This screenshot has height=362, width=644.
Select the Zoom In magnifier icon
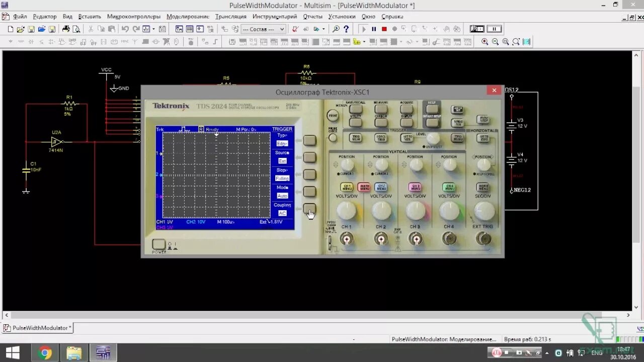(x=485, y=41)
